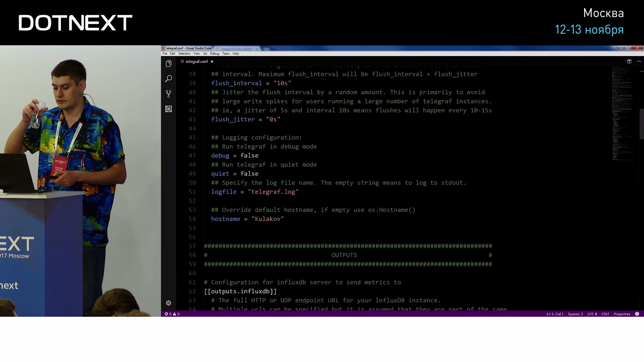The height and width of the screenshot is (362, 644).
Task: Click Ln 5, Col 1 go-to-line indicator
Action: (x=555, y=314)
